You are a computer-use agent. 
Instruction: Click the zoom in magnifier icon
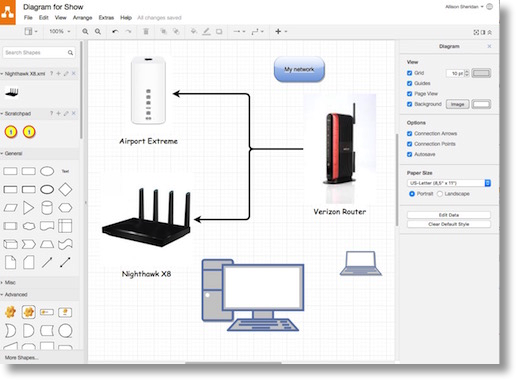[85, 31]
